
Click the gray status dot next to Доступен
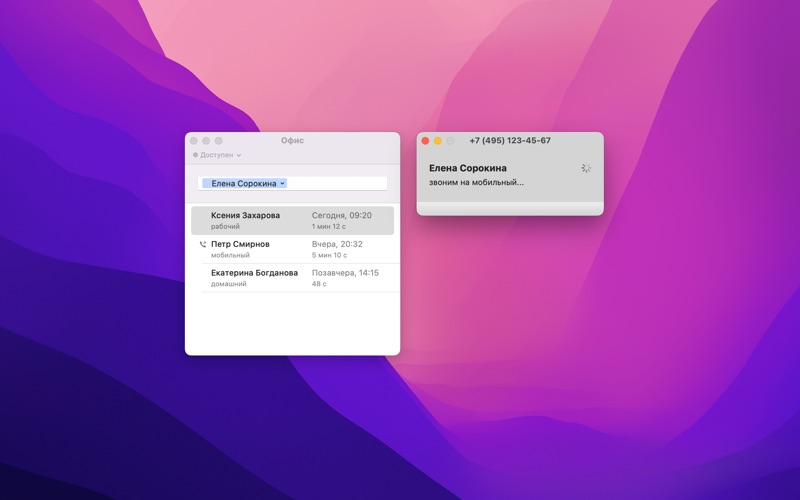coord(195,155)
